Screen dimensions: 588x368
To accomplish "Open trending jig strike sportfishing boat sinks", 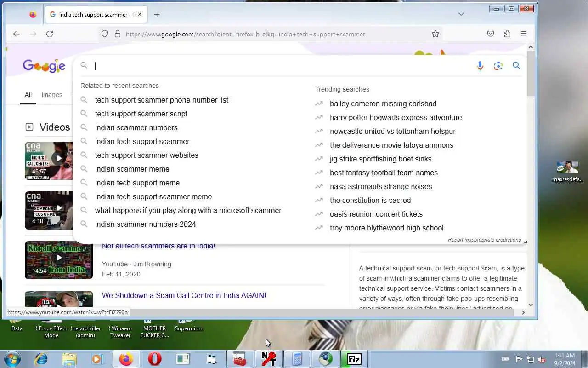I will [381, 159].
